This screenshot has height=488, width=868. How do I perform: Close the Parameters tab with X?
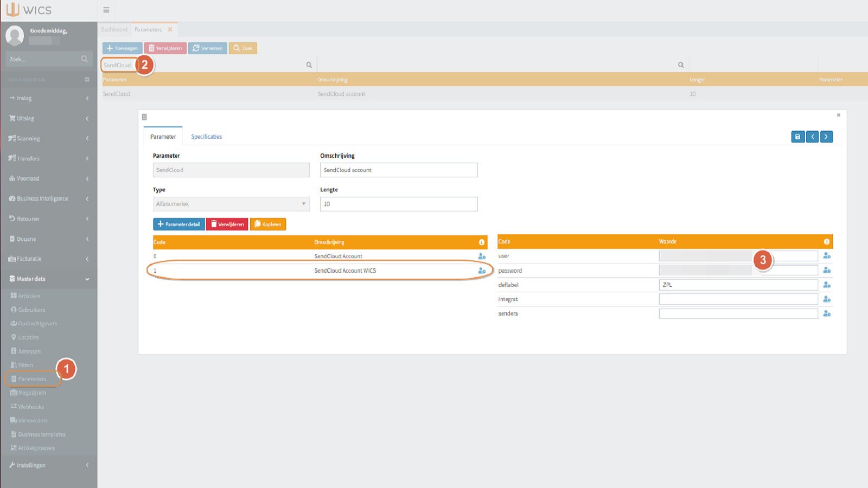click(170, 29)
